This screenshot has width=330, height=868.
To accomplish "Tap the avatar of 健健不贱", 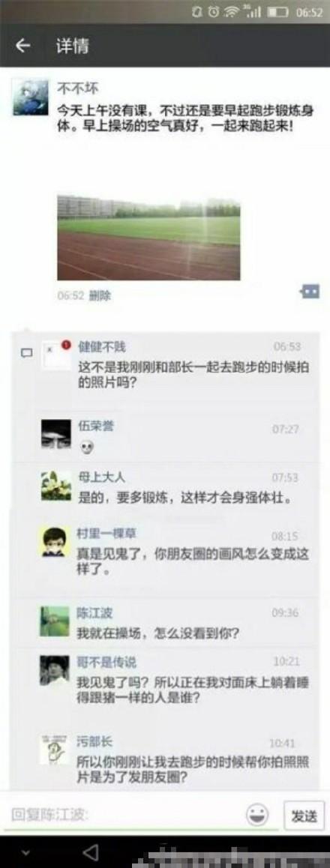I will tap(56, 355).
